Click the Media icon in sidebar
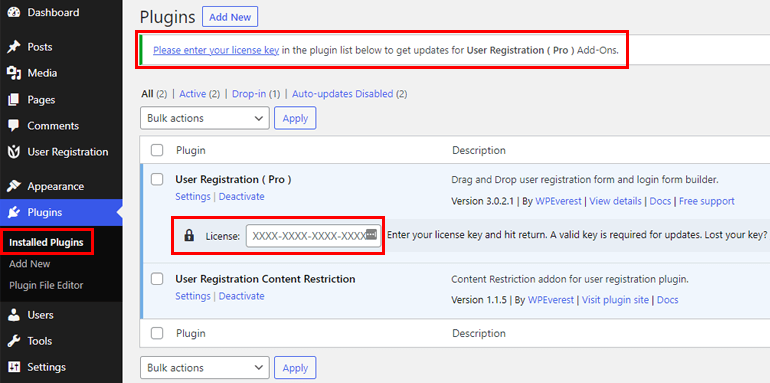Screen dimensions: 770x383 click(14, 73)
